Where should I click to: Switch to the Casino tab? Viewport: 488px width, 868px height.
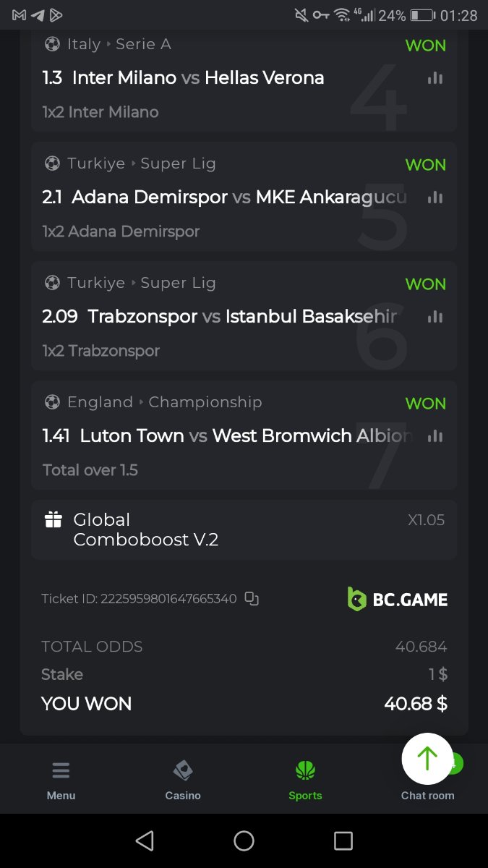coord(183,780)
